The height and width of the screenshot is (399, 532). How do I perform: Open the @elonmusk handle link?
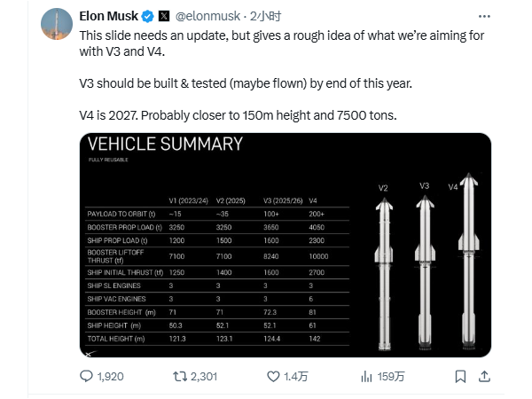[207, 16]
